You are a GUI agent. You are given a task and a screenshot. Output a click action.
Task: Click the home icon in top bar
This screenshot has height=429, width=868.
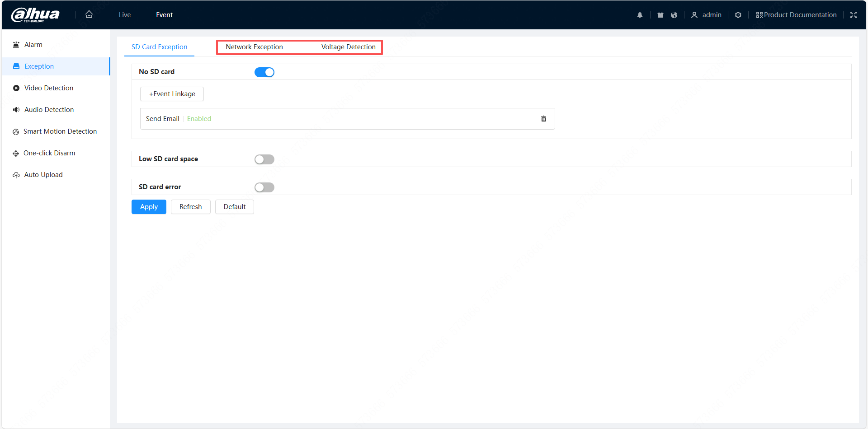click(89, 15)
